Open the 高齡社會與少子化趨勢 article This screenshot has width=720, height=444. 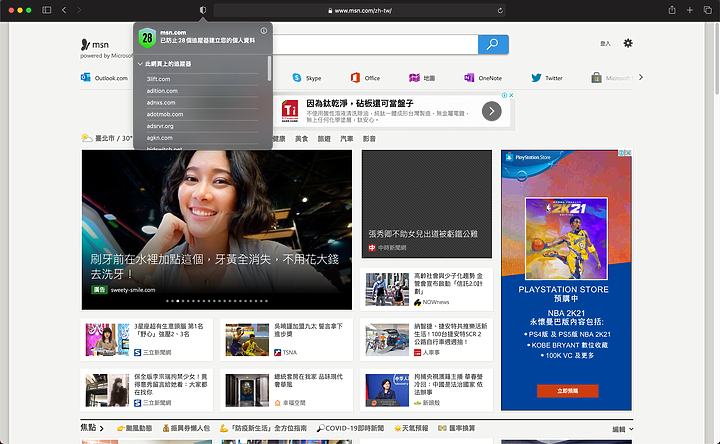tap(427, 289)
